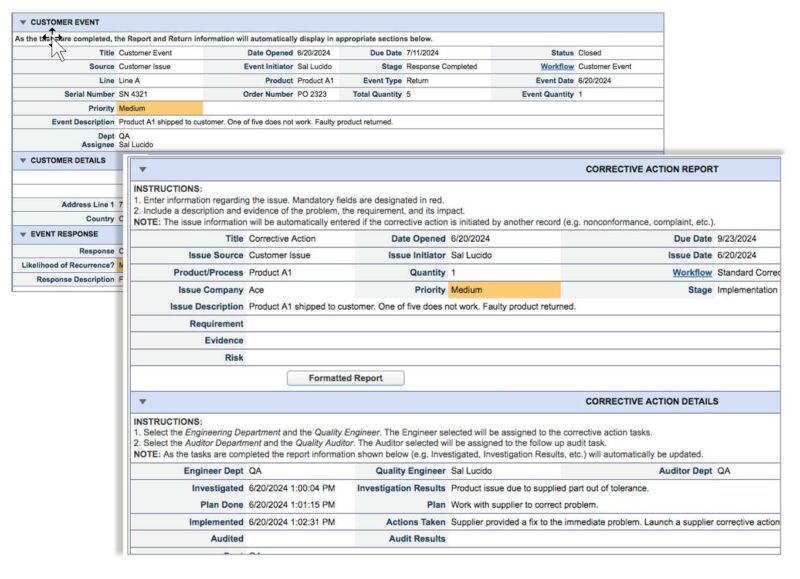This screenshot has height=579, width=800.
Task: Click the Title value 'Corrective Action'
Action: (x=282, y=239)
